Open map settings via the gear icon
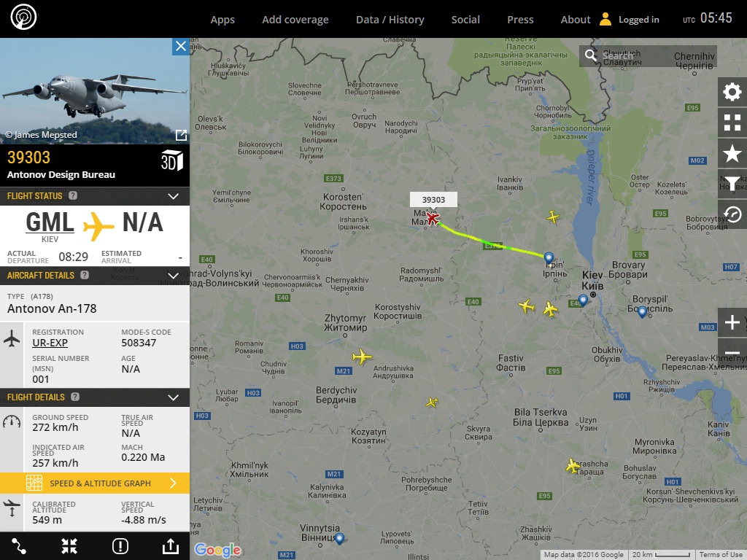Screen dimensions: 747x560 click(732, 92)
